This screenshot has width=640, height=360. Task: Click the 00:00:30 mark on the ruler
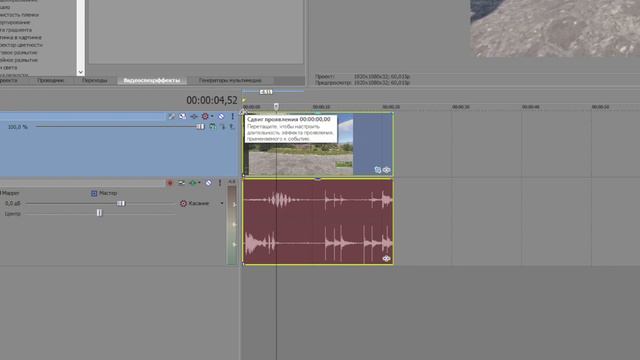(461, 107)
